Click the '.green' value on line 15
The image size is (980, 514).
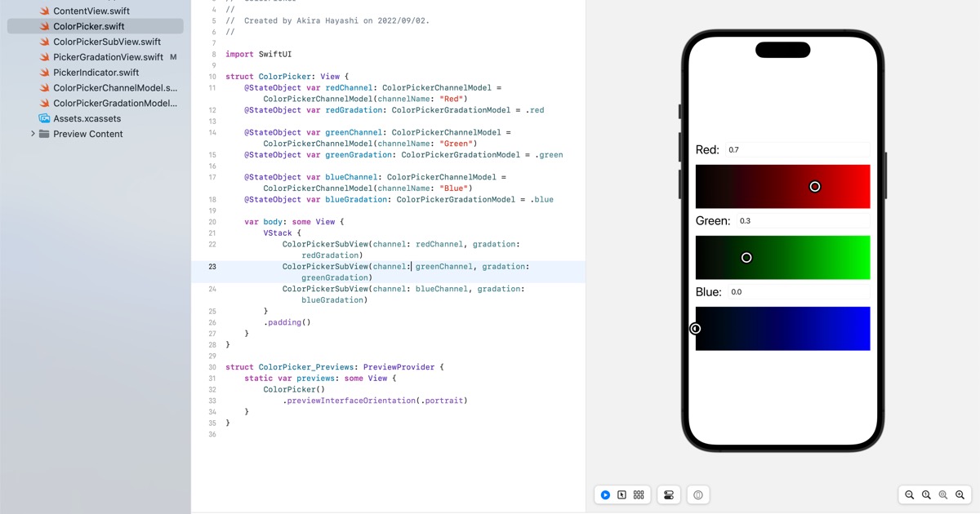549,155
